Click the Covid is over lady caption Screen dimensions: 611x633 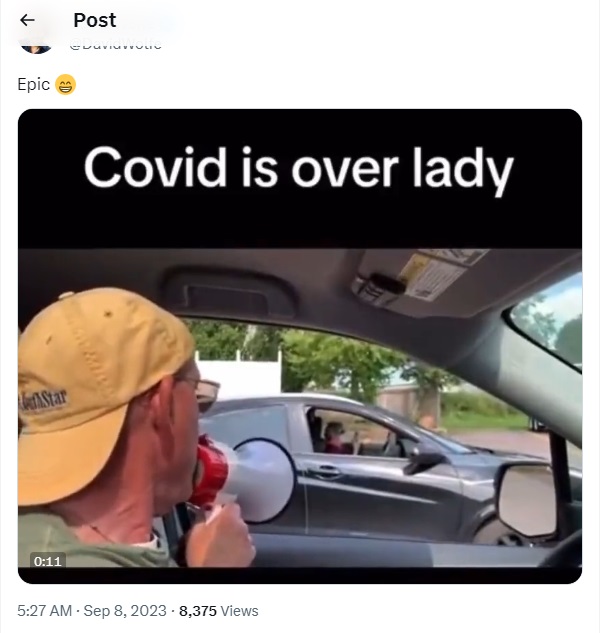(299, 168)
